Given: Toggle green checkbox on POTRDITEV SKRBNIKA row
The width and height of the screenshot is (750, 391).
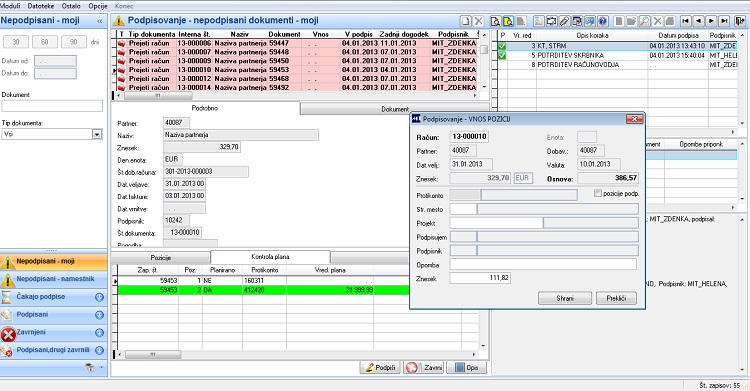Looking at the screenshot, I should point(502,56).
